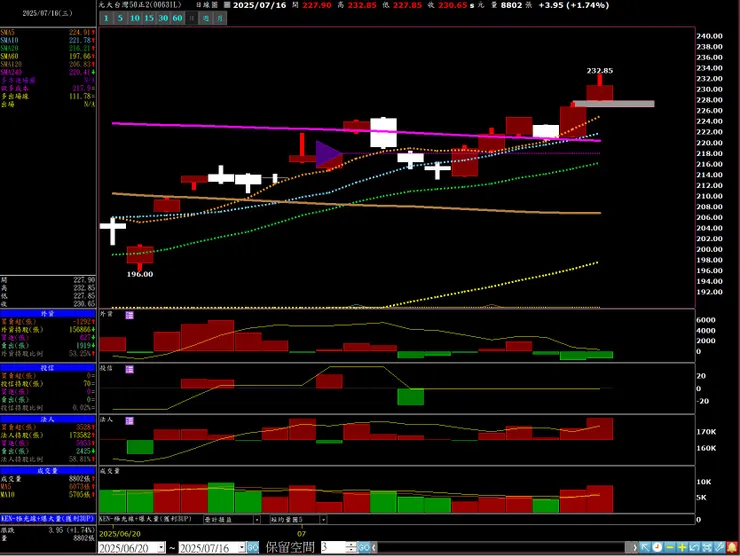
Task: Select the line drawing tool icon
Action: point(719,547)
